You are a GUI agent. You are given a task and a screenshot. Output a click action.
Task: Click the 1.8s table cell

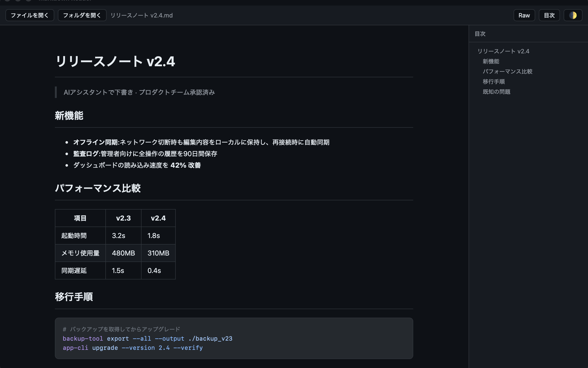click(158, 236)
